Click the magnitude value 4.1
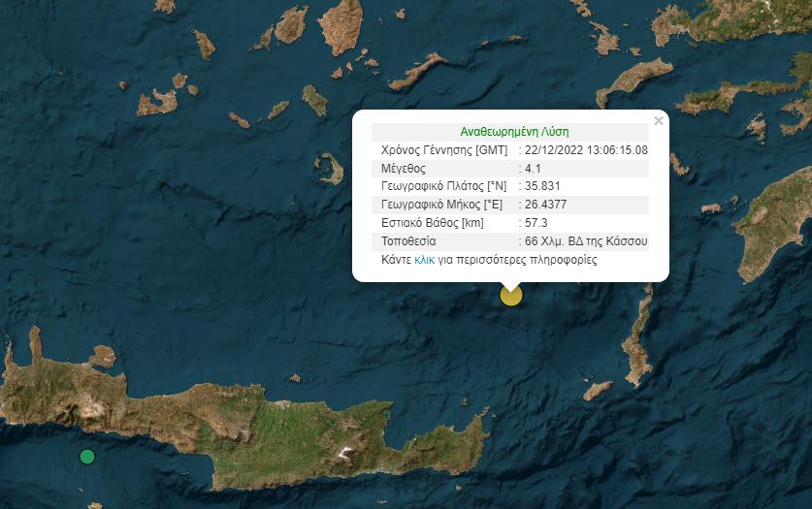 (x=536, y=169)
